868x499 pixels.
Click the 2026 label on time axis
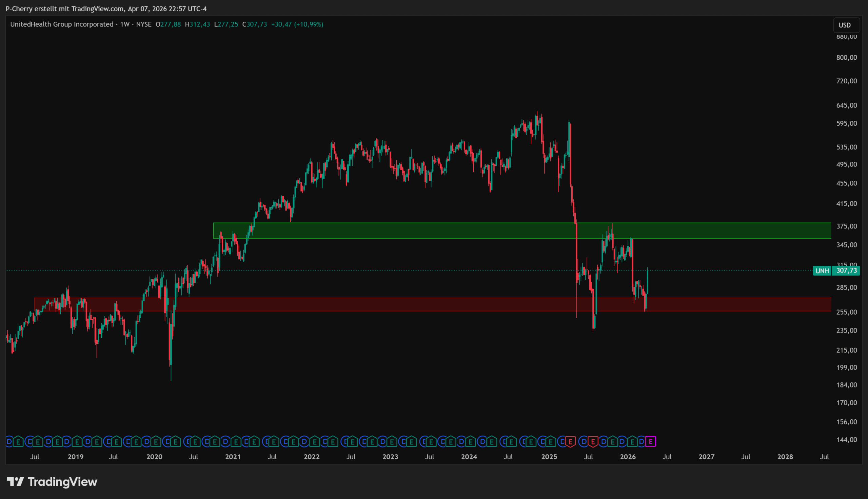click(628, 457)
